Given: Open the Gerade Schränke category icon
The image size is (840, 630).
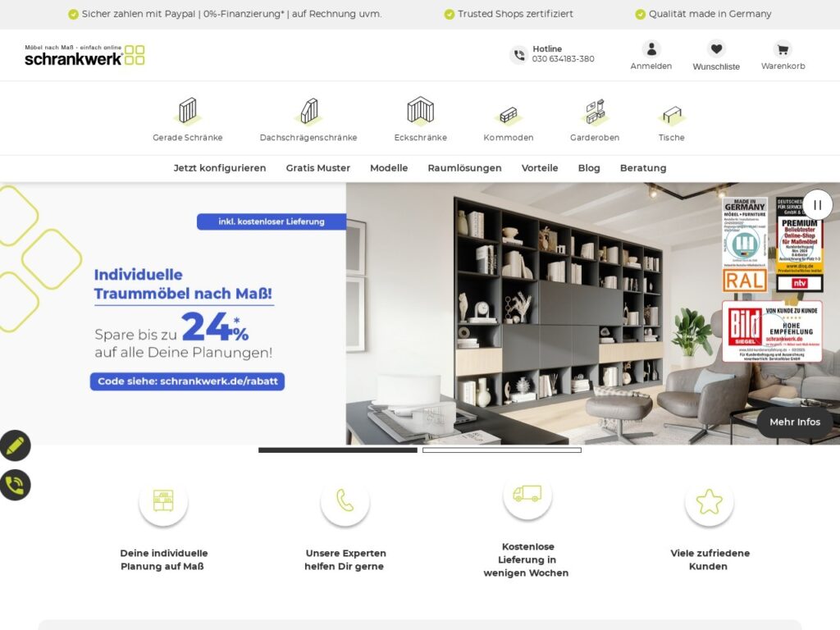Looking at the screenshot, I should pyautogui.click(x=188, y=111).
